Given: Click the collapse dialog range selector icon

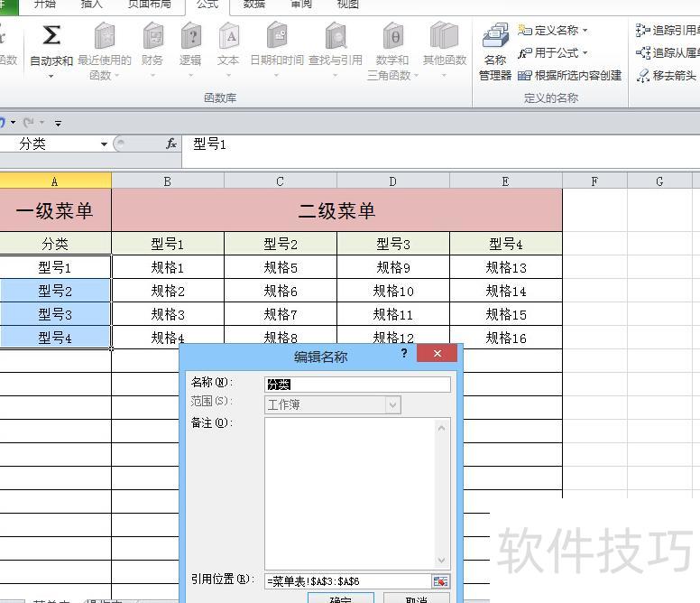Looking at the screenshot, I should click(440, 581).
